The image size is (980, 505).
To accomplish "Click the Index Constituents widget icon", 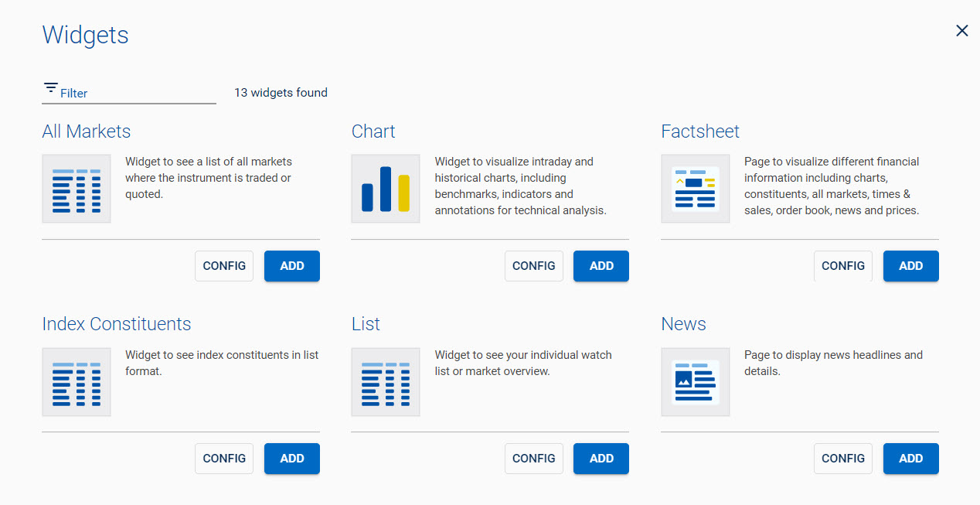I will tap(77, 382).
